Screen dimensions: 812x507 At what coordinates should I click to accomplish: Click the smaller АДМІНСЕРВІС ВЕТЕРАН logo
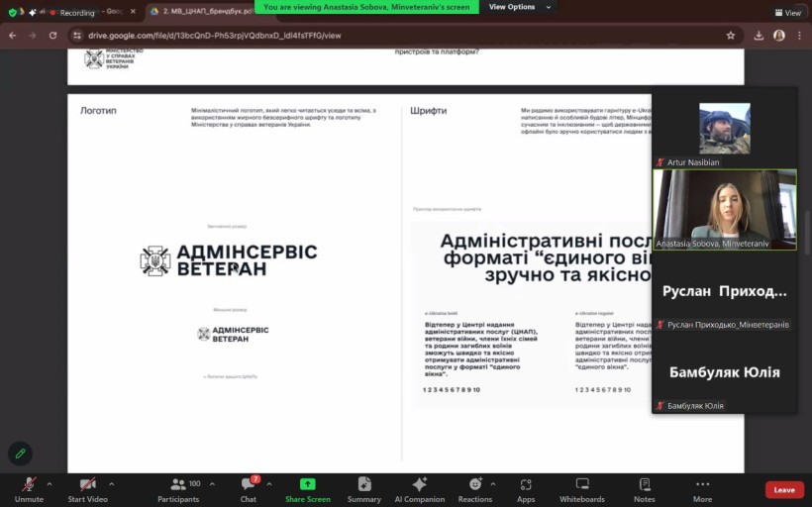click(233, 334)
